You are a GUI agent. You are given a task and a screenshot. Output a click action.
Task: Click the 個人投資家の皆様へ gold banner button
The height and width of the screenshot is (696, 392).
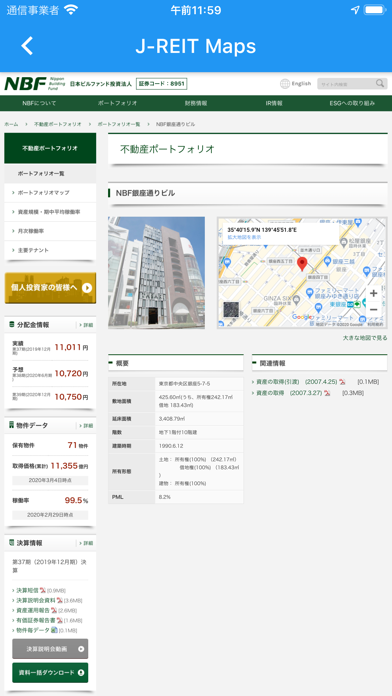tap(50, 288)
